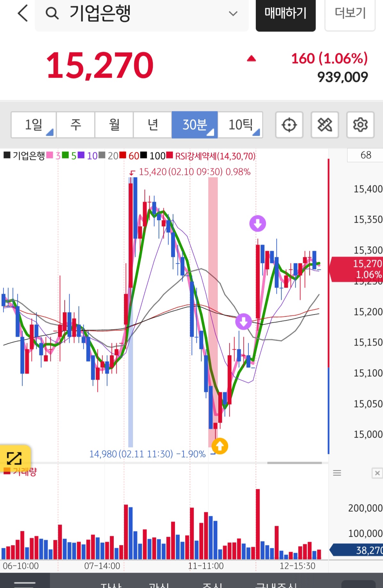The image size is (383, 588).
Task: Tap the 12-15:30 time axis label
Action: 297,566
